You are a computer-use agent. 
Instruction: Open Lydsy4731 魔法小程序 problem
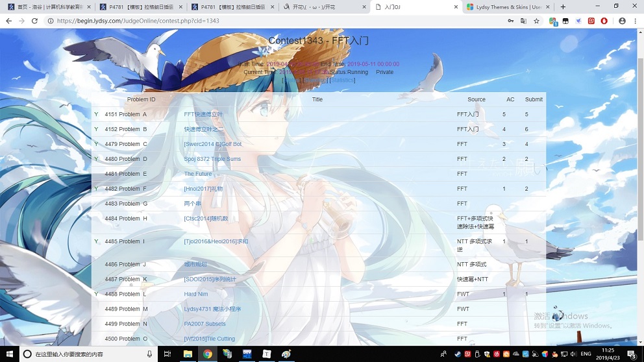pos(212,309)
